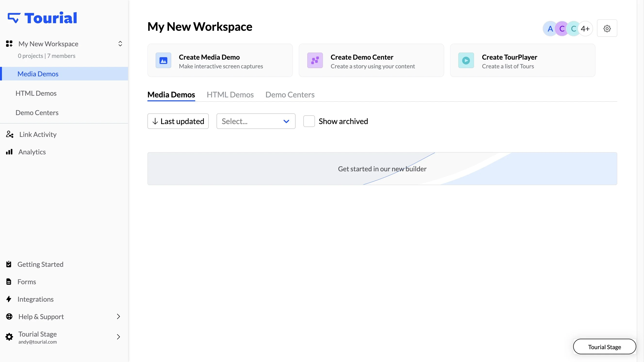Screen dimensions: 644x362
Task: Open workspace settings gear button
Action: 607,28
